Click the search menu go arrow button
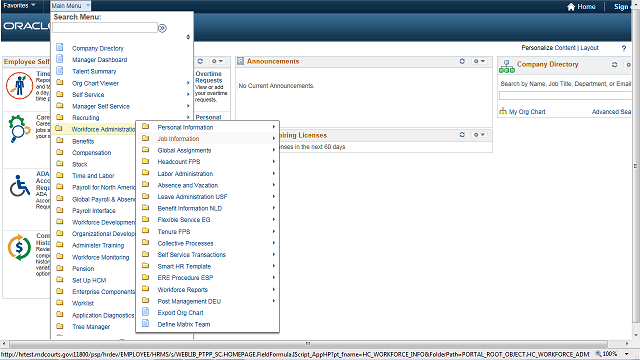Screen dimensions: 640x360 (162, 28)
